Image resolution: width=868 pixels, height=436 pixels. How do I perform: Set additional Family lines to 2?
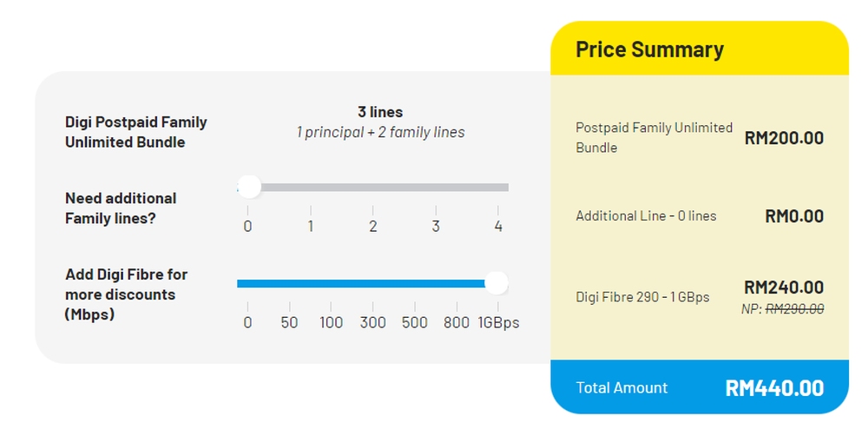click(373, 188)
